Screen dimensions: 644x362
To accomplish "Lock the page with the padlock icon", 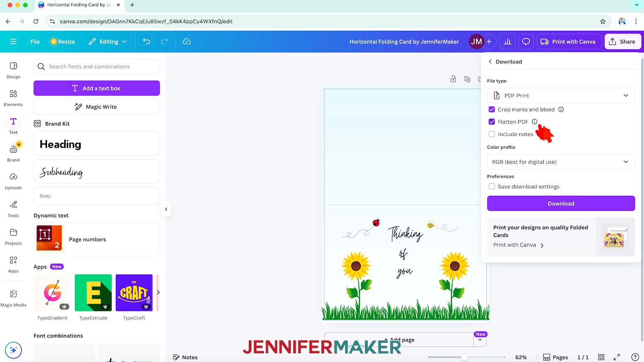I will coord(453,79).
